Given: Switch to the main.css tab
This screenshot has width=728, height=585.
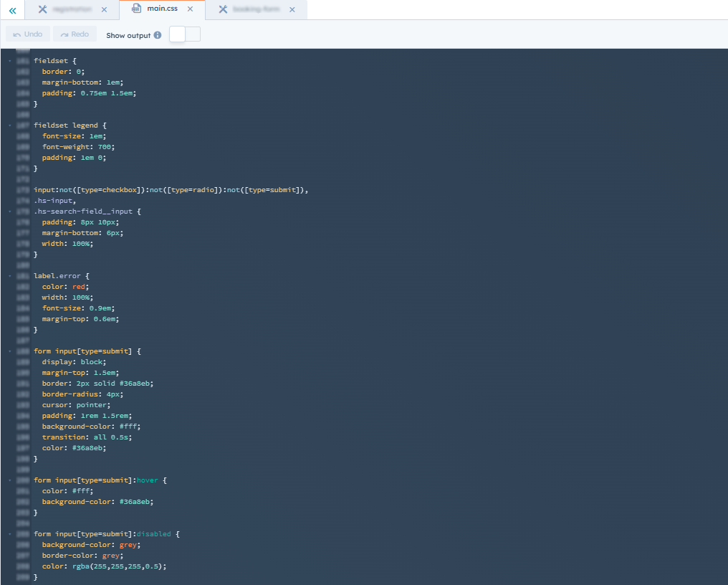Looking at the screenshot, I should click(162, 10).
